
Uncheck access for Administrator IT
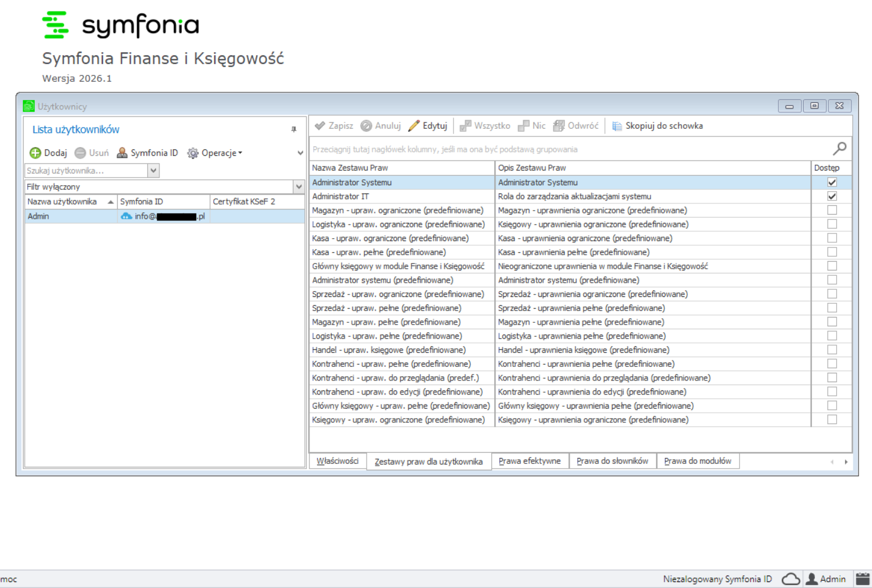831,196
